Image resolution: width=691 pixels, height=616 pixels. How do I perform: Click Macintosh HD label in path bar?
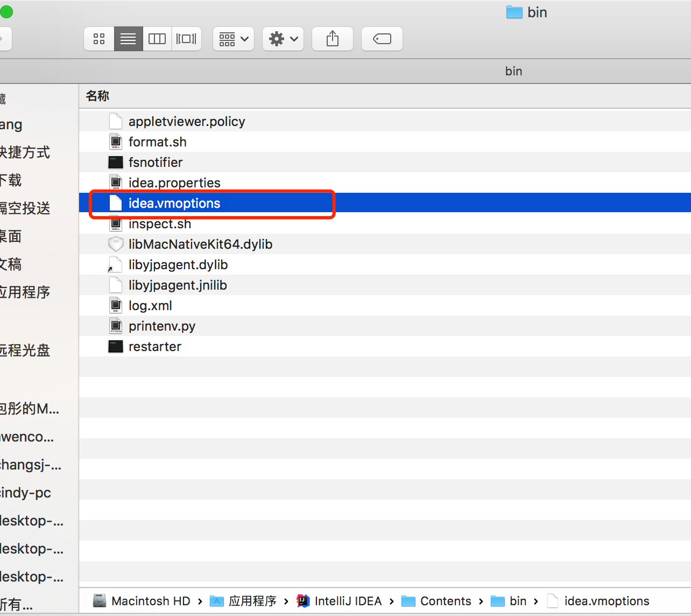click(151, 601)
